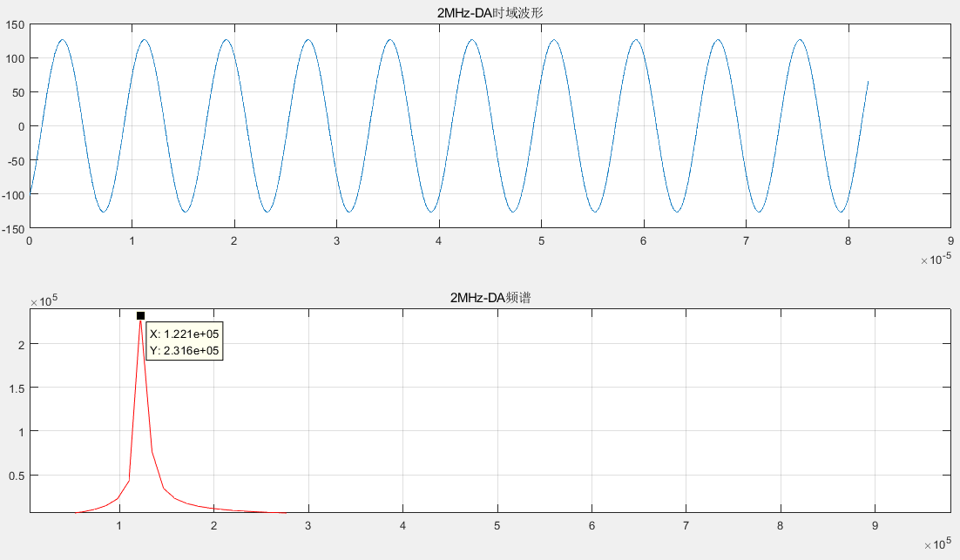
Task: Click x-axis tick label 0 on waveform plot
Action: click(30, 241)
